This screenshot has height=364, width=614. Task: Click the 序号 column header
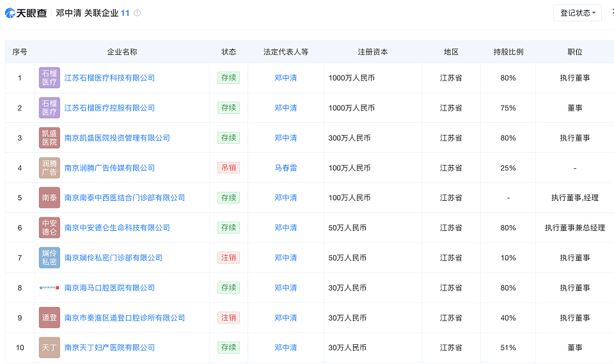[x=20, y=52]
